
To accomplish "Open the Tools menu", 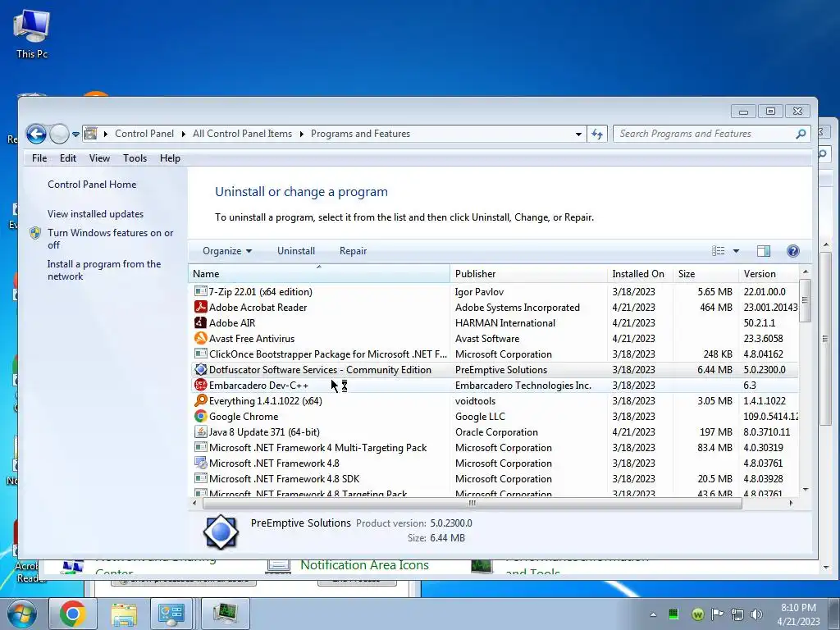I will (x=135, y=158).
